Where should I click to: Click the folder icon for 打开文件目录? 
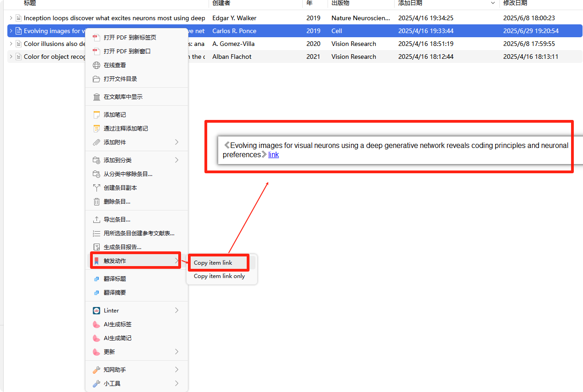click(x=96, y=79)
